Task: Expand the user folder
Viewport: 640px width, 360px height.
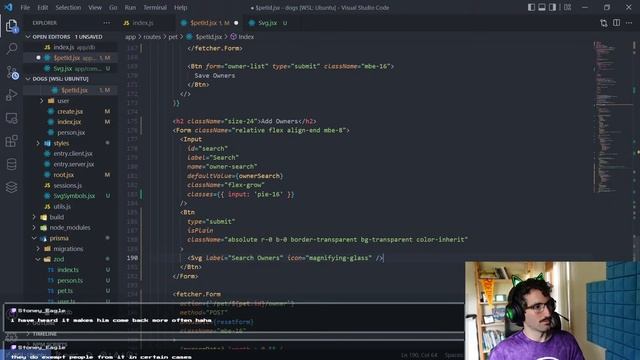Action: tap(63, 101)
